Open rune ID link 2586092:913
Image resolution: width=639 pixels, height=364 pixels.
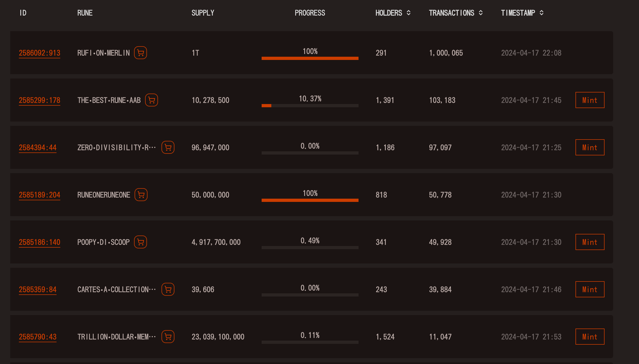click(40, 53)
